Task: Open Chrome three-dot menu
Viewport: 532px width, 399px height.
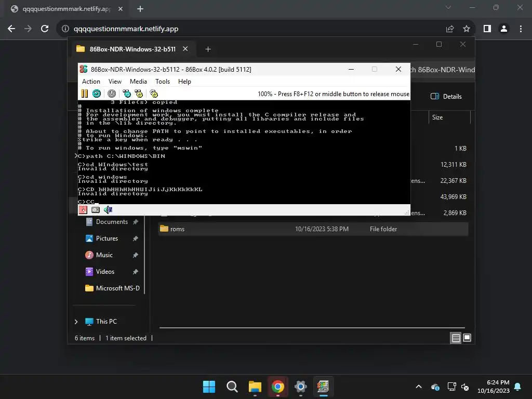Action: (x=521, y=29)
